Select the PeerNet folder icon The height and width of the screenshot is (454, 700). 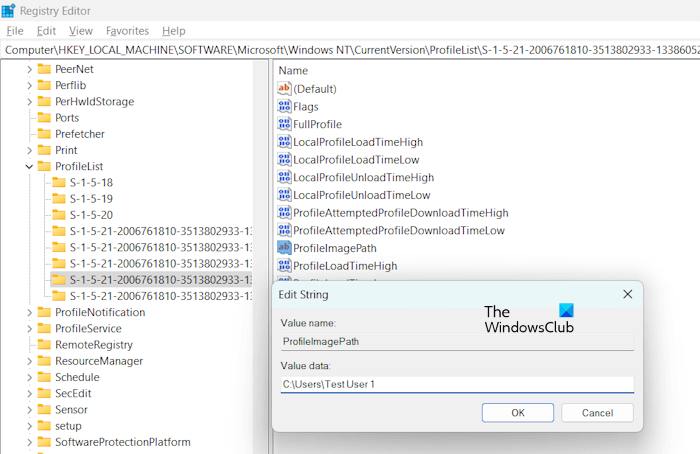tap(44, 69)
